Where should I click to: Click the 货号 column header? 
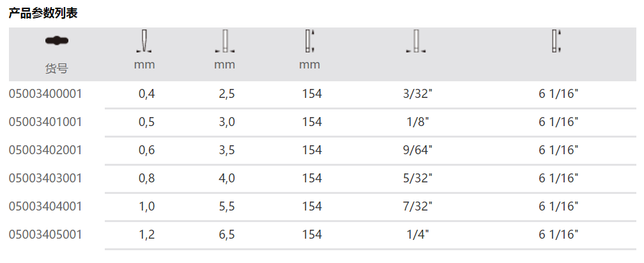click(x=56, y=68)
